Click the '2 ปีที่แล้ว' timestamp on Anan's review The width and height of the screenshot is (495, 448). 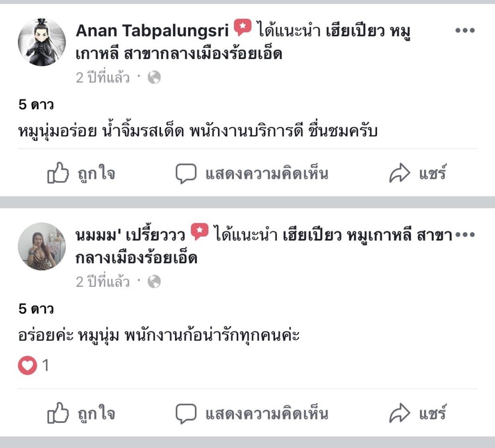point(102,77)
